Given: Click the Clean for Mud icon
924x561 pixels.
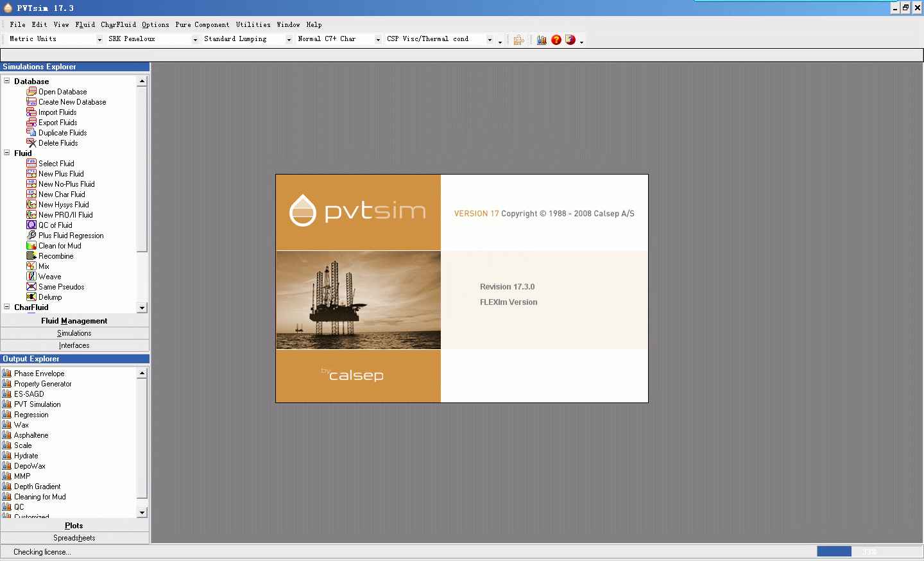Looking at the screenshot, I should coord(31,246).
